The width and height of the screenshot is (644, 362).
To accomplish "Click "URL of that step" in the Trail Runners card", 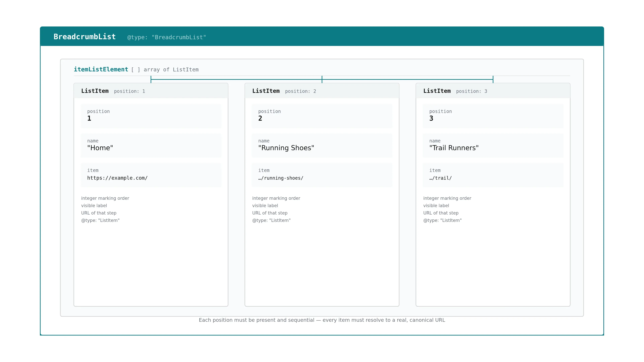I will pyautogui.click(x=441, y=213).
